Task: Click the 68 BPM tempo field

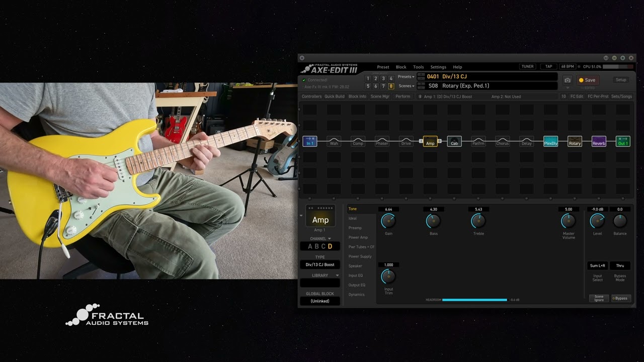Action: tap(567, 66)
